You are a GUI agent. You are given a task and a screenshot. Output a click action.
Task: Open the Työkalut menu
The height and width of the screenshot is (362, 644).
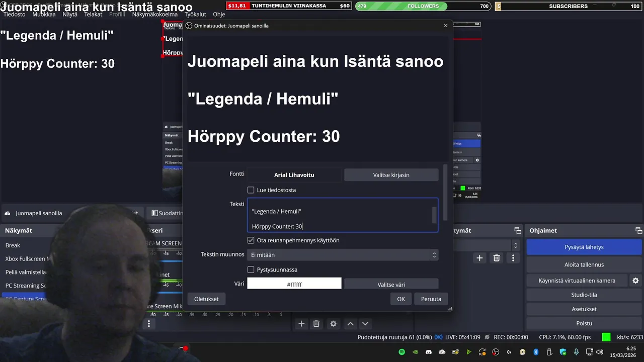[x=195, y=14]
